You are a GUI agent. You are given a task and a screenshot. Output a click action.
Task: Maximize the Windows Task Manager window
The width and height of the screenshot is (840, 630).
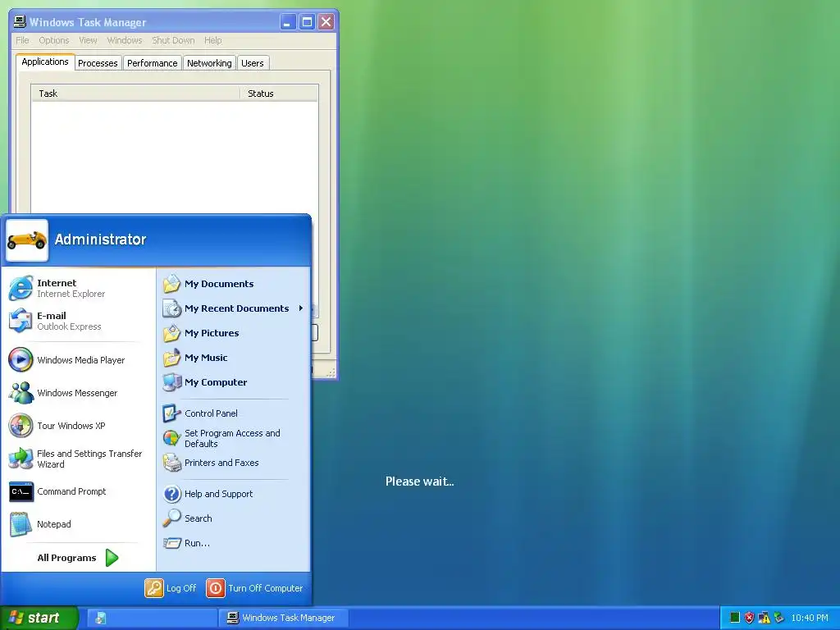click(307, 22)
